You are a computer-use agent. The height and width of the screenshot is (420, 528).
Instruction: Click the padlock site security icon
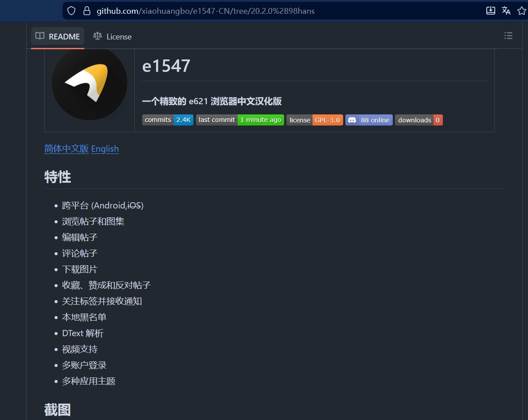click(x=87, y=11)
